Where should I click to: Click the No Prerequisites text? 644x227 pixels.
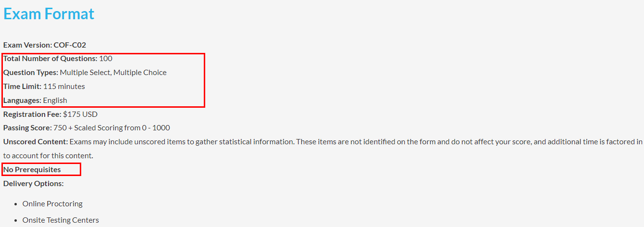click(32, 170)
